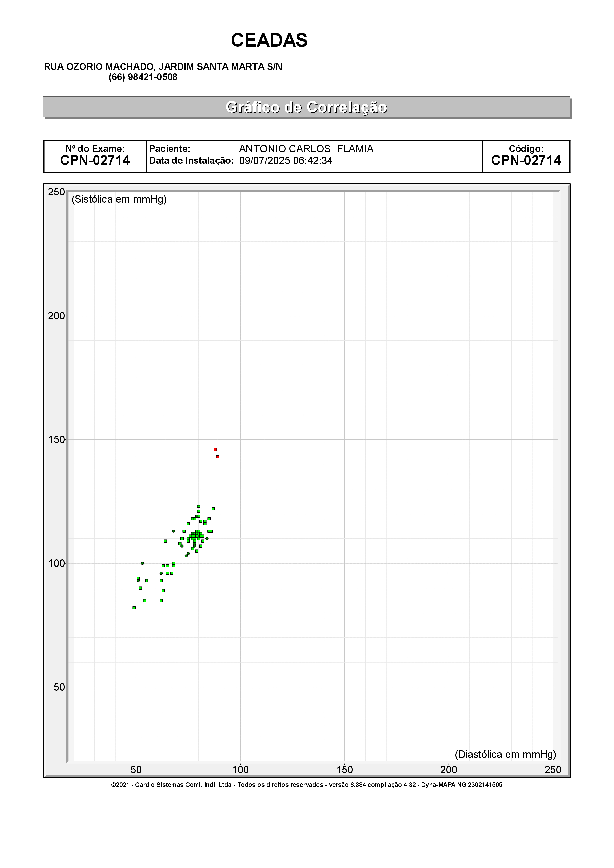
Task: Click the Código label
Action: click(x=526, y=149)
